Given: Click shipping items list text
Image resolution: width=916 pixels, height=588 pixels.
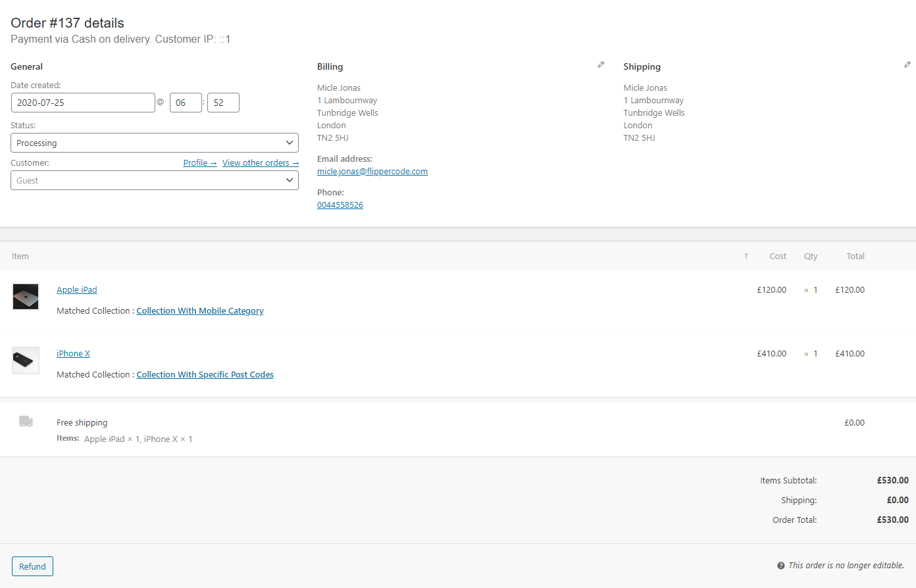Looking at the screenshot, I should point(138,439).
